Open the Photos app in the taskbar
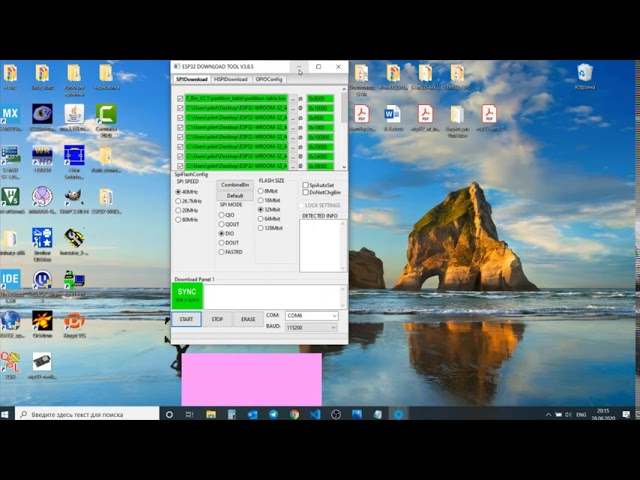 (357, 415)
